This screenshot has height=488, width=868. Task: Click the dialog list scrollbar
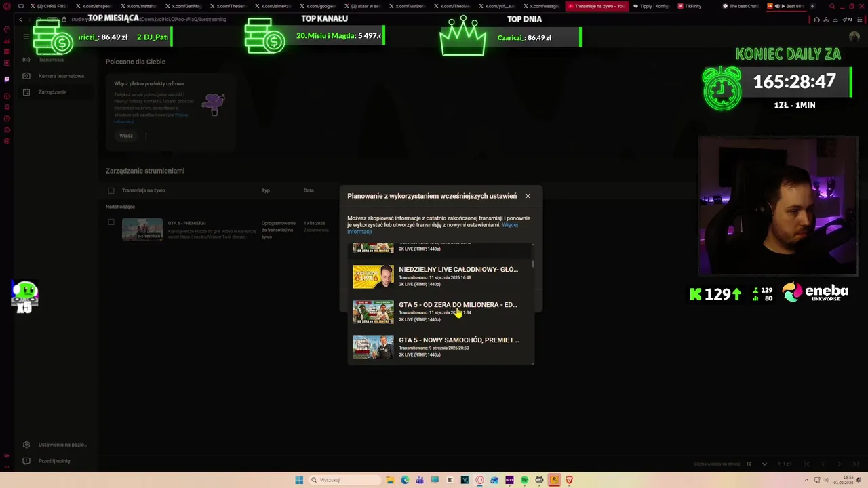pyautogui.click(x=533, y=264)
